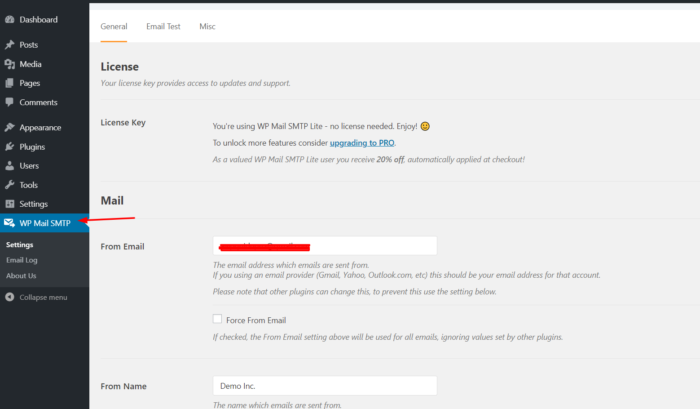Click the Pages icon in sidebar

click(9, 83)
